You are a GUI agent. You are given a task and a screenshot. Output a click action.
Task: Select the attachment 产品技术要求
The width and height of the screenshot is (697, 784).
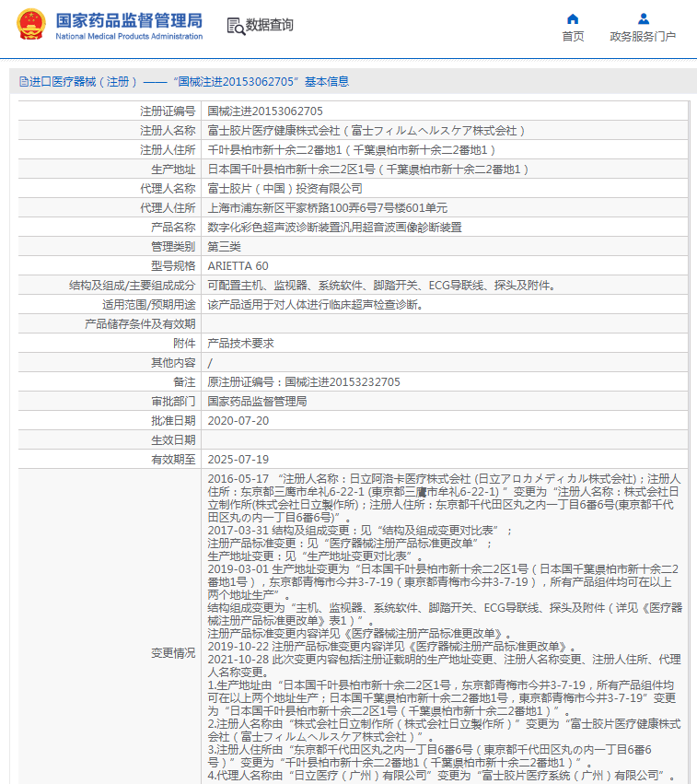(241, 344)
